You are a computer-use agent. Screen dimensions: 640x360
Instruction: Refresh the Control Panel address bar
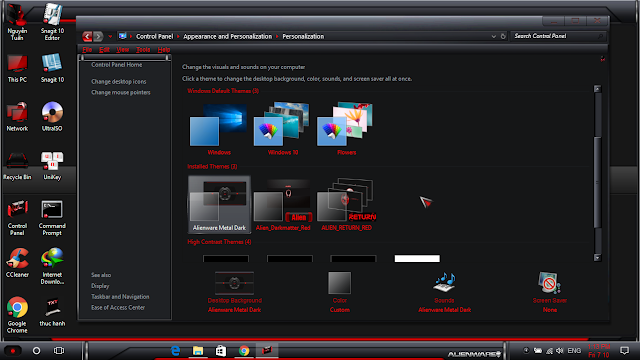tap(503, 36)
